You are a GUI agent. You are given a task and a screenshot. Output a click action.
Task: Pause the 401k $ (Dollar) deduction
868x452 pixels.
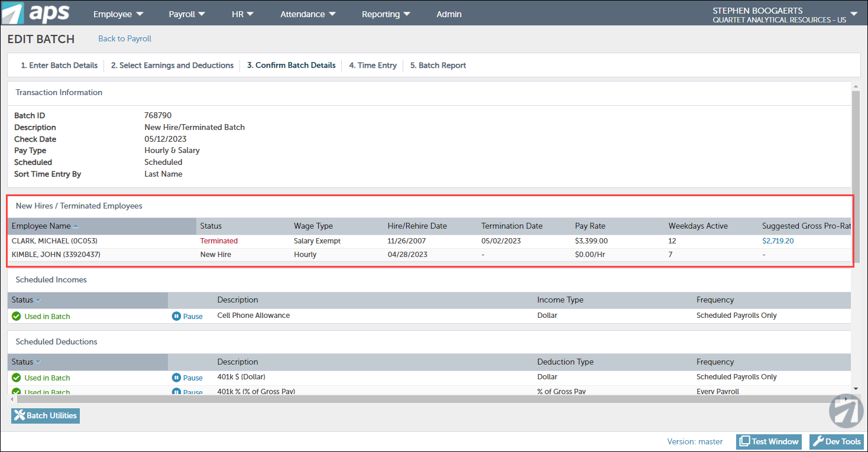point(187,378)
